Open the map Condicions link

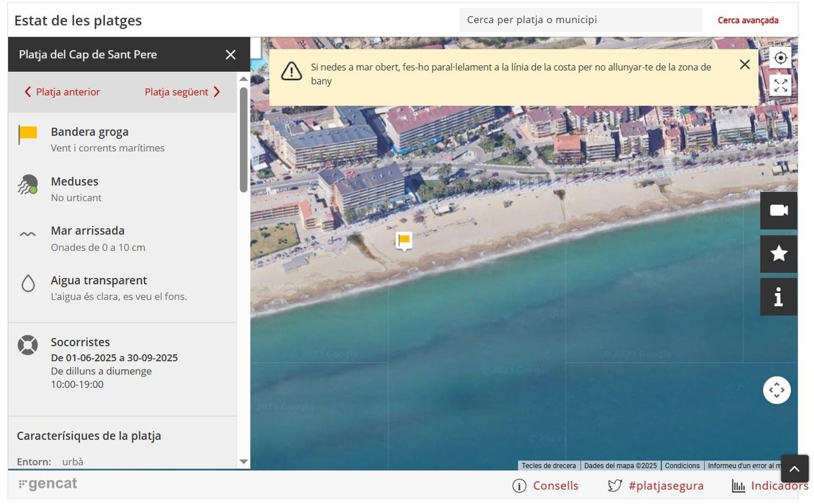[x=682, y=466]
